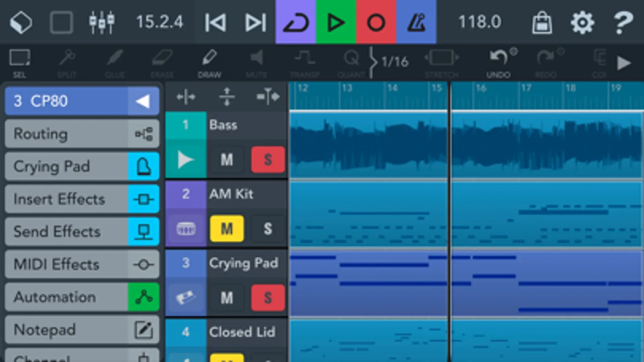Click the Redo arrow
644x362 pixels.
(546, 63)
